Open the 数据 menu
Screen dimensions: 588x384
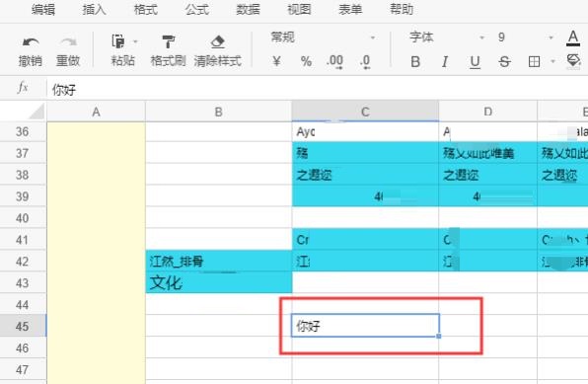(248, 10)
